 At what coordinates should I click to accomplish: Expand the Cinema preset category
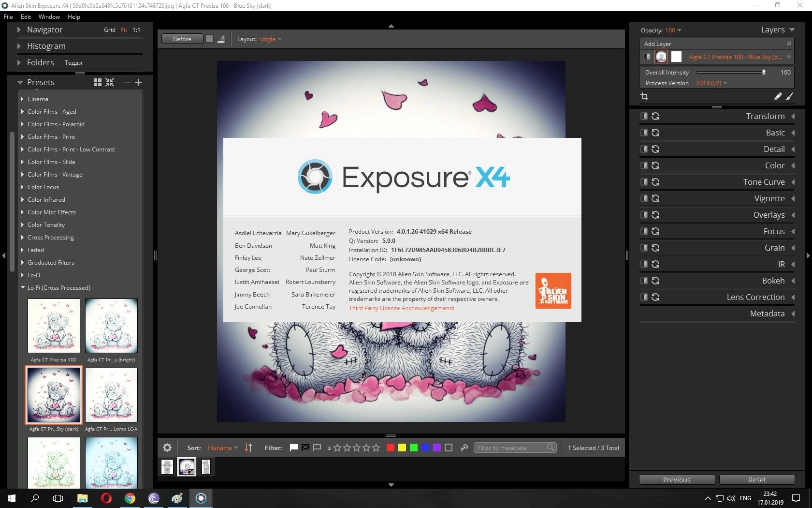point(23,99)
